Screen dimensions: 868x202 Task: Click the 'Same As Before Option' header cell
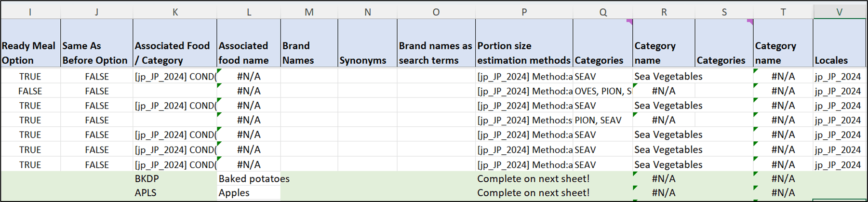click(x=96, y=43)
